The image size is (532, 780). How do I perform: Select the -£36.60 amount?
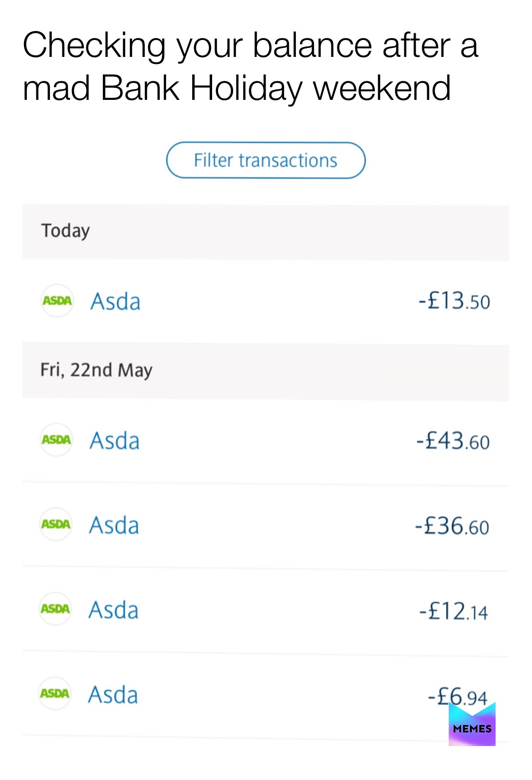click(x=452, y=526)
